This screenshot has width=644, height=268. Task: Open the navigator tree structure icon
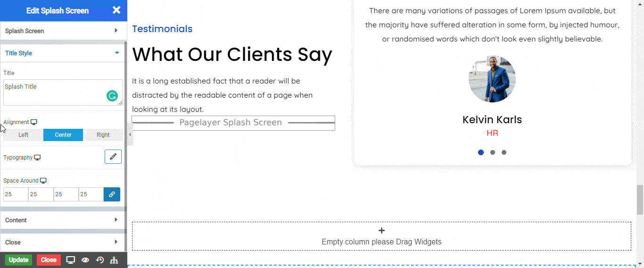[114, 260]
